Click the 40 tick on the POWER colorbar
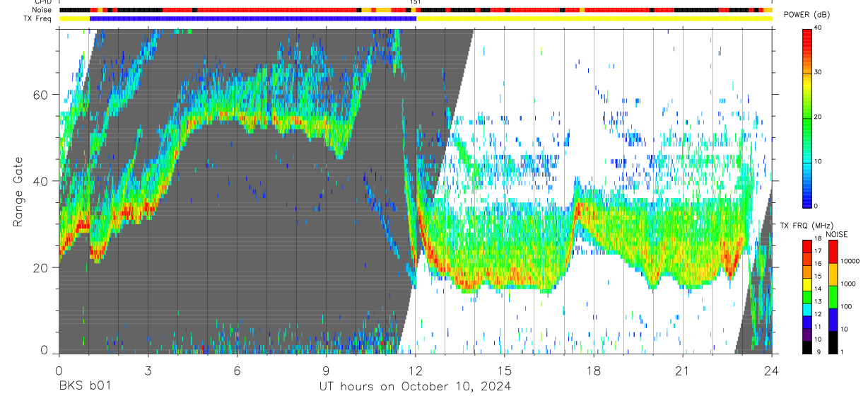 [819, 28]
